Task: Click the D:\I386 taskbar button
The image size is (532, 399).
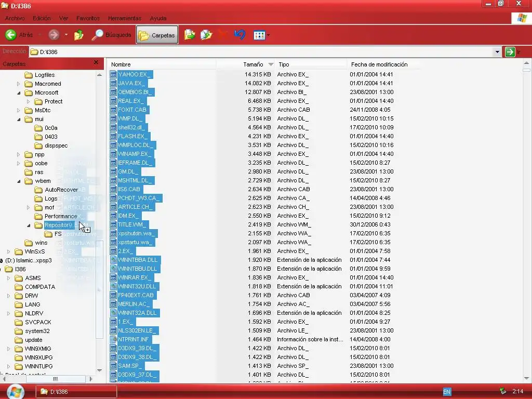Action: 76,392
